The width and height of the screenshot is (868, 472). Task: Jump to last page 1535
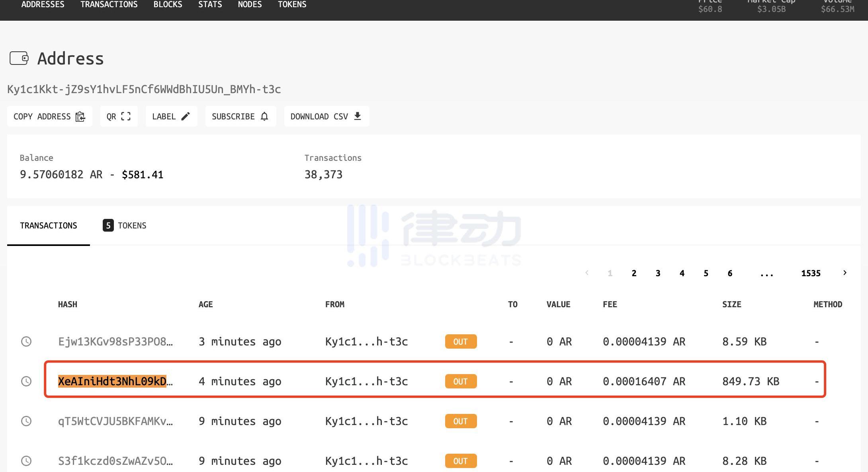811,273
